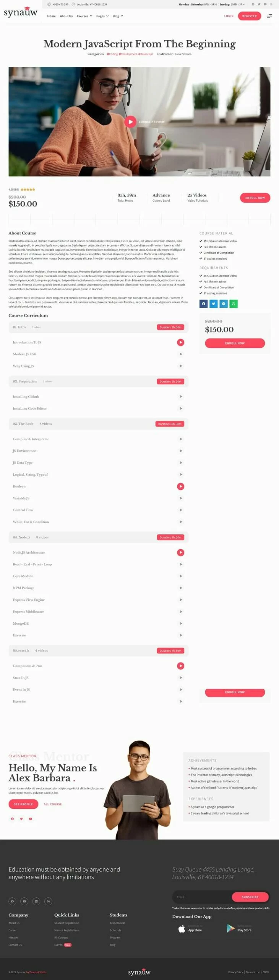Open Instagram icon in top bar

(271, 4)
